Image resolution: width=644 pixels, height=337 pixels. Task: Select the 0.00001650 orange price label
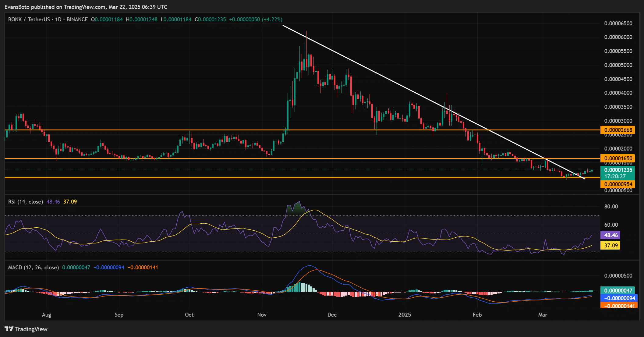point(617,158)
